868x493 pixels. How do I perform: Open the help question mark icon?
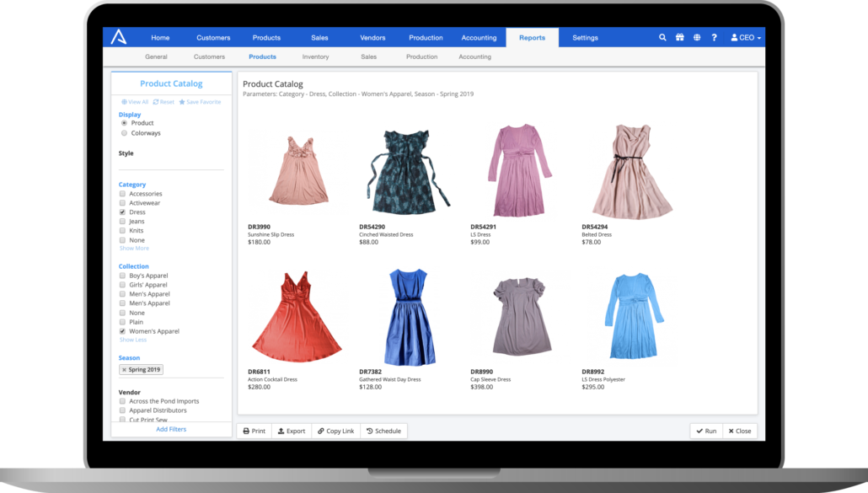[714, 38]
